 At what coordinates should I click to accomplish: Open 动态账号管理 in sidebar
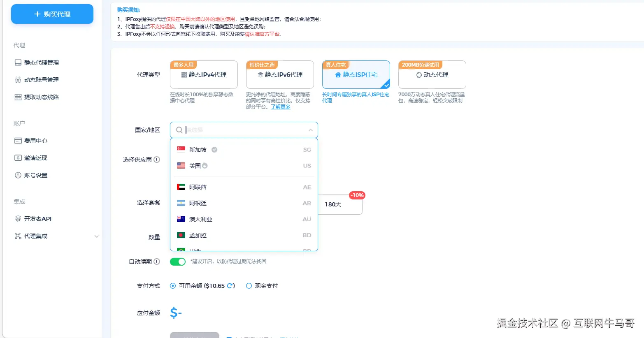pyautogui.click(x=41, y=80)
